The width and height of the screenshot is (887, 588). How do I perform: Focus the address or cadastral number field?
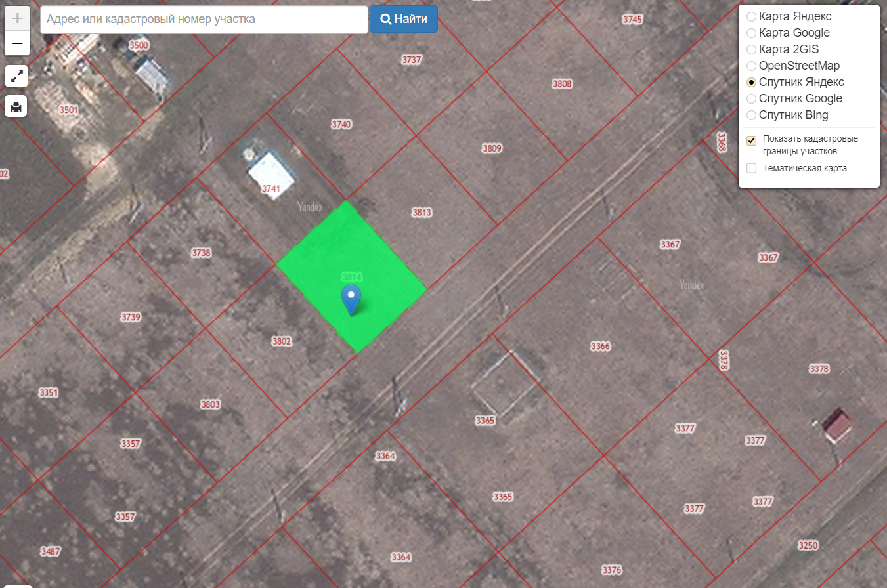click(x=204, y=20)
